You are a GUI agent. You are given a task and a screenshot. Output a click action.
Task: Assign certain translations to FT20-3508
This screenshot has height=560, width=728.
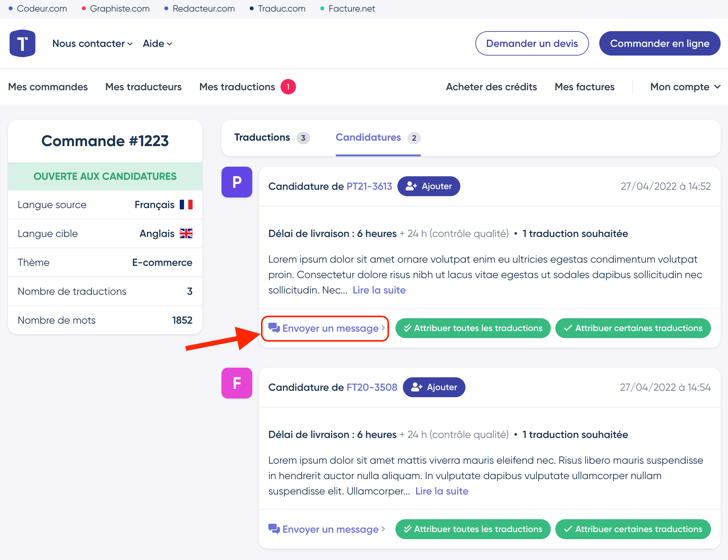tap(633, 529)
